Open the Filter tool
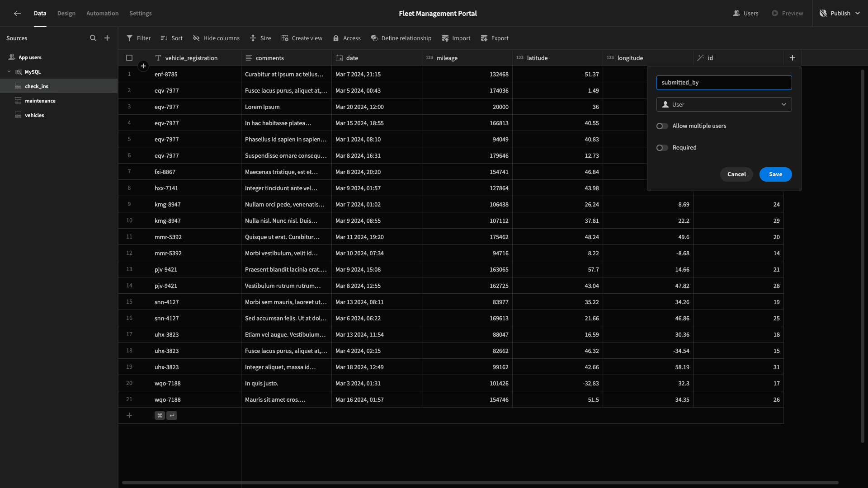Viewport: 868px width, 488px height. [x=138, y=38]
